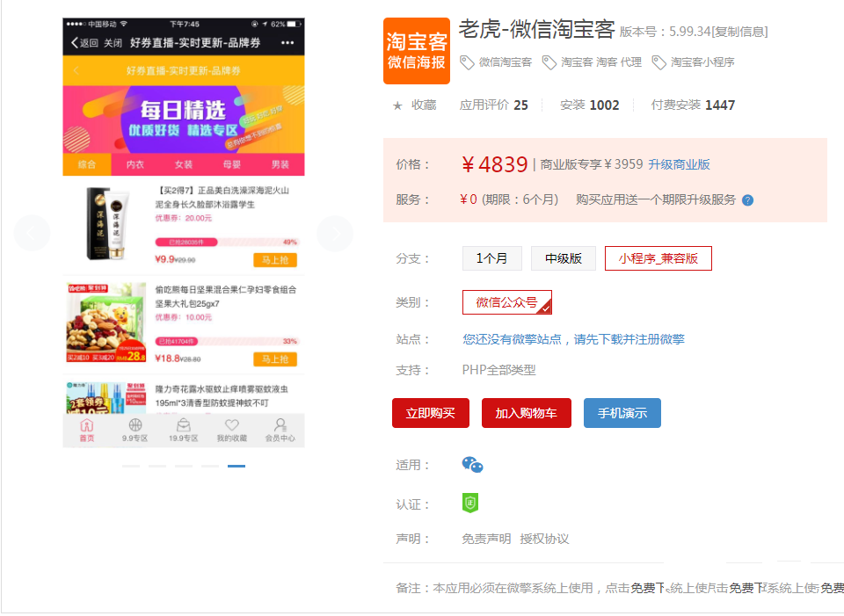Select the first carousel indicator dash
Image resolution: width=844 pixels, height=616 pixels.
131,466
